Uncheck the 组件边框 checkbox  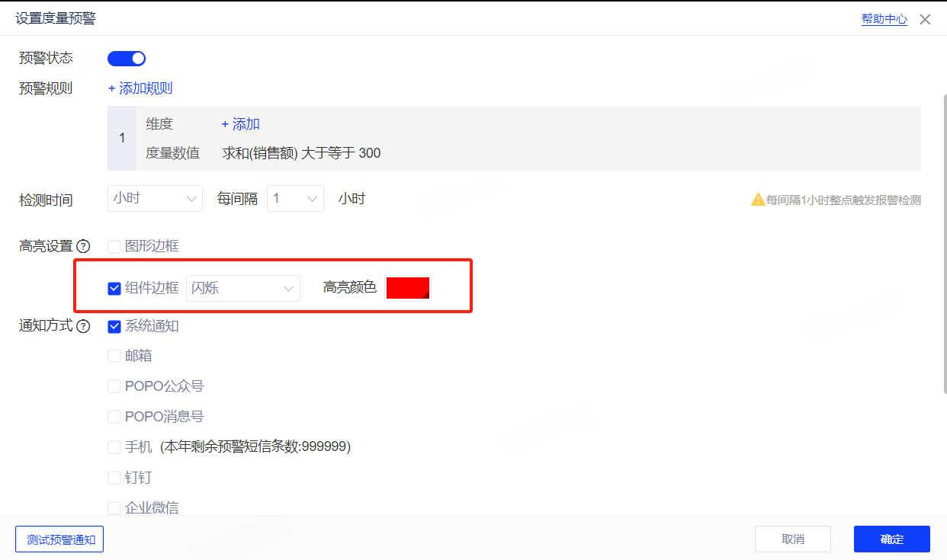tap(114, 288)
